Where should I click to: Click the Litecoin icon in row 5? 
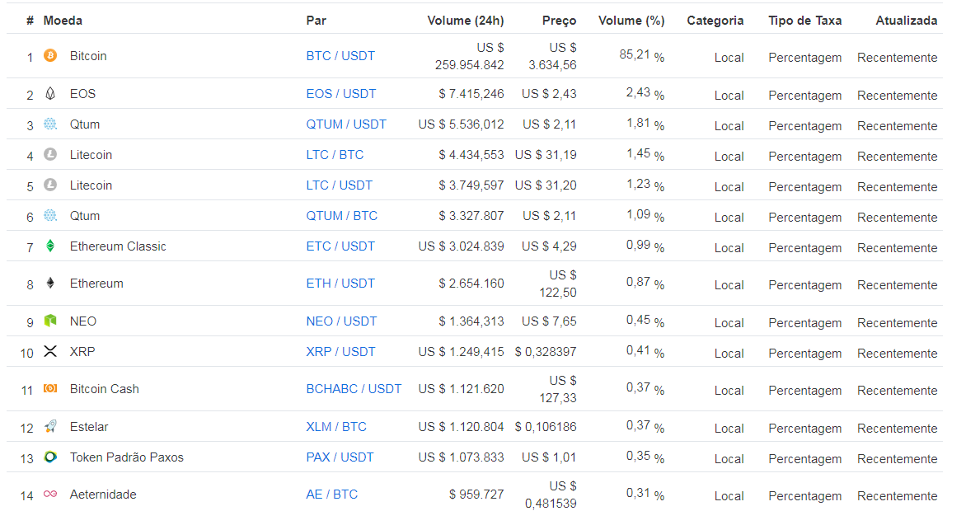coord(50,185)
